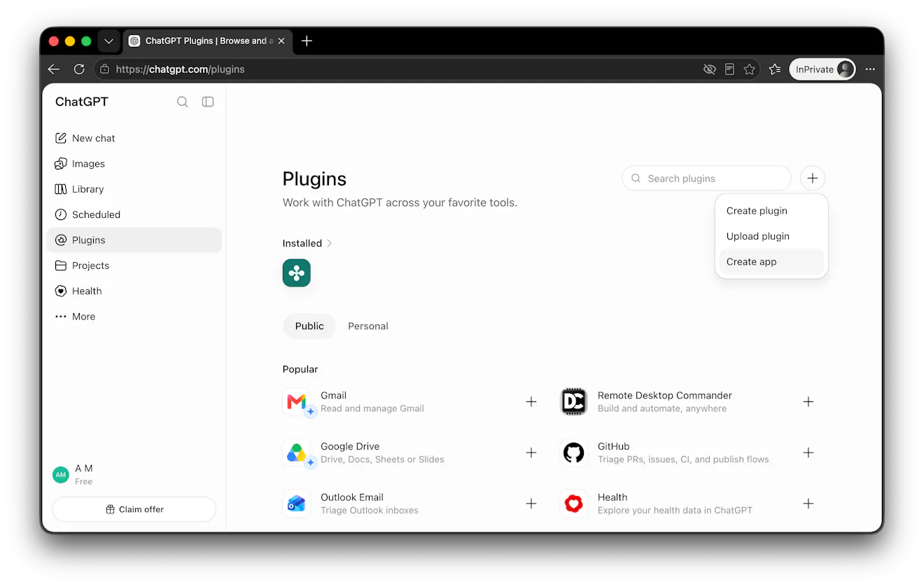Add the Health plugin
Screen dimensions: 924x587
coord(808,504)
